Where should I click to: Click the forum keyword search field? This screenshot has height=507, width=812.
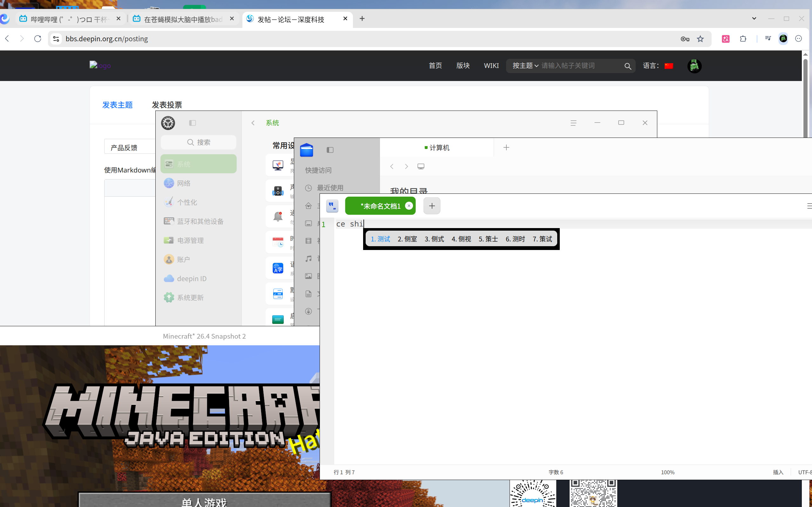coord(581,66)
